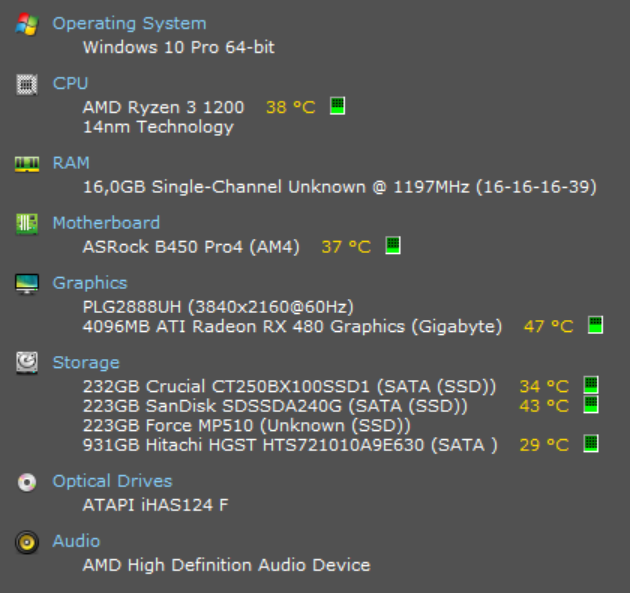Click the 29 °C Hitachi drive temperature

coord(544,445)
